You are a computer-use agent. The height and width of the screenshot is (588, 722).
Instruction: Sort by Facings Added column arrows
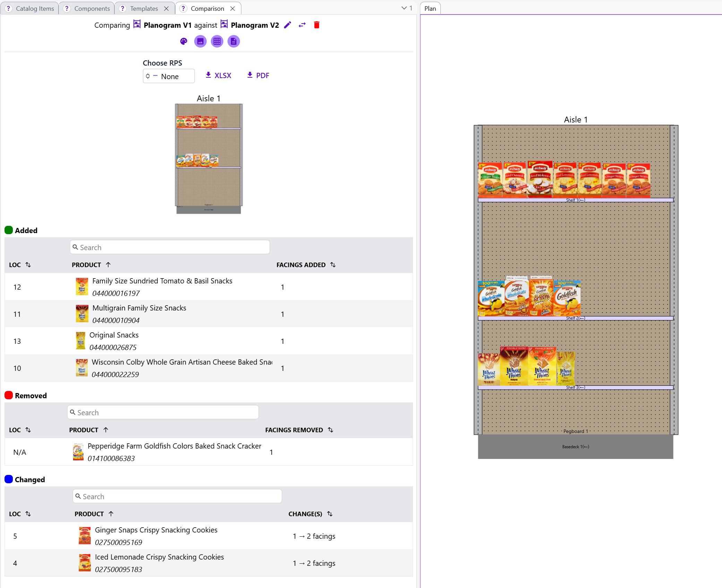(x=333, y=265)
